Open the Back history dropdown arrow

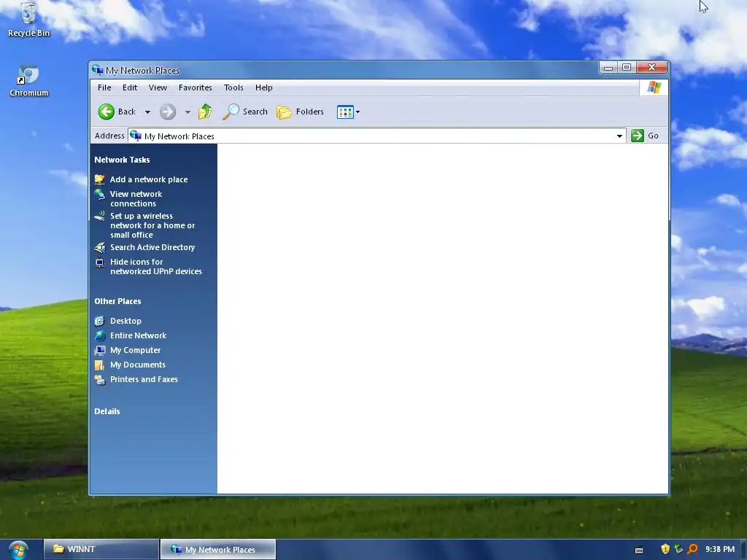click(x=147, y=112)
